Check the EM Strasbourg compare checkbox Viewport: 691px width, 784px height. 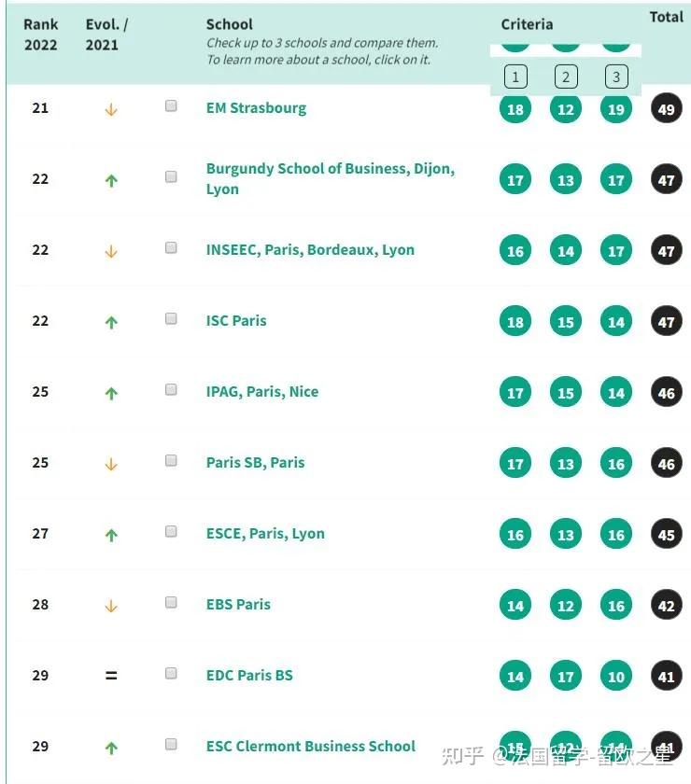point(171,106)
